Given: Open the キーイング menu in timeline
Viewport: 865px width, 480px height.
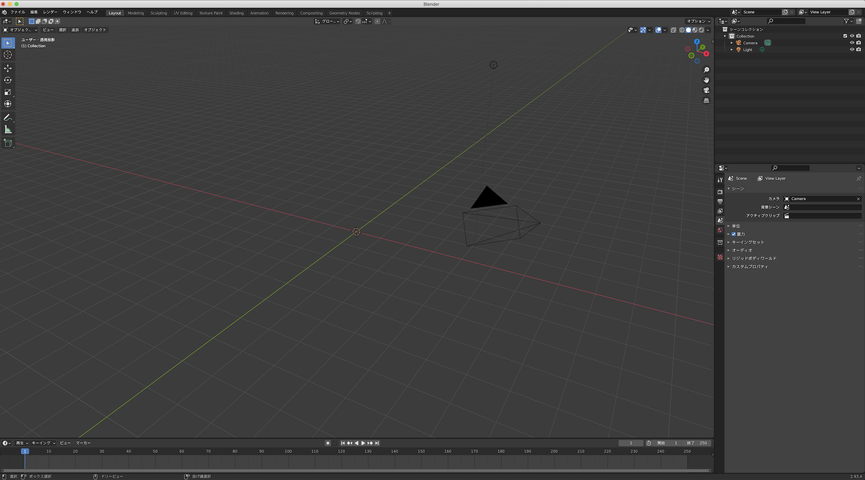Looking at the screenshot, I should pyautogui.click(x=42, y=443).
